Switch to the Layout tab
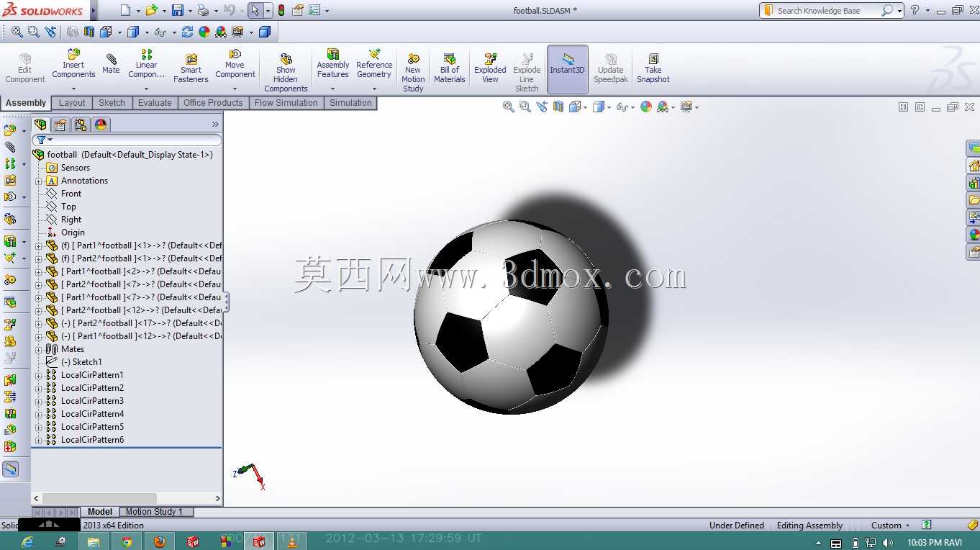980x550 pixels. coord(72,103)
